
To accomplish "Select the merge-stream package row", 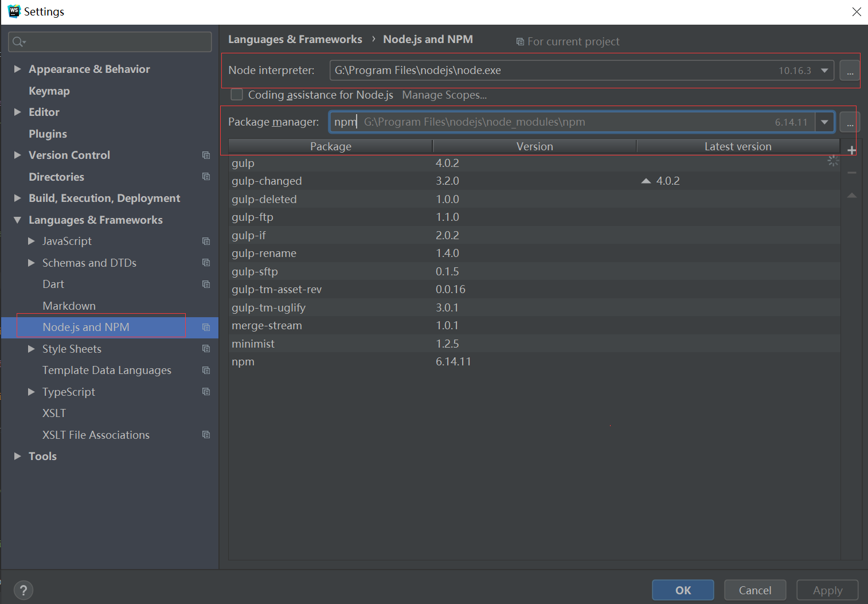I will pyautogui.click(x=534, y=326).
